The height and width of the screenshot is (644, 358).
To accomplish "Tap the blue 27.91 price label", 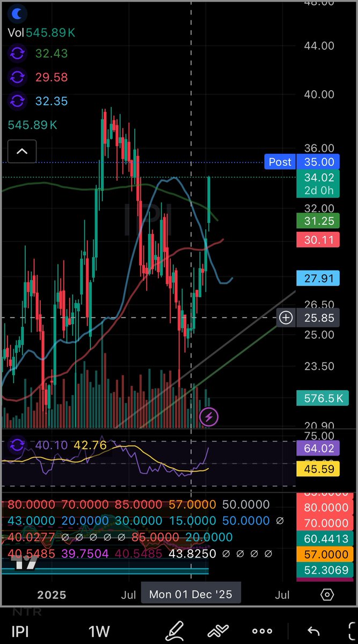I will point(318,279).
